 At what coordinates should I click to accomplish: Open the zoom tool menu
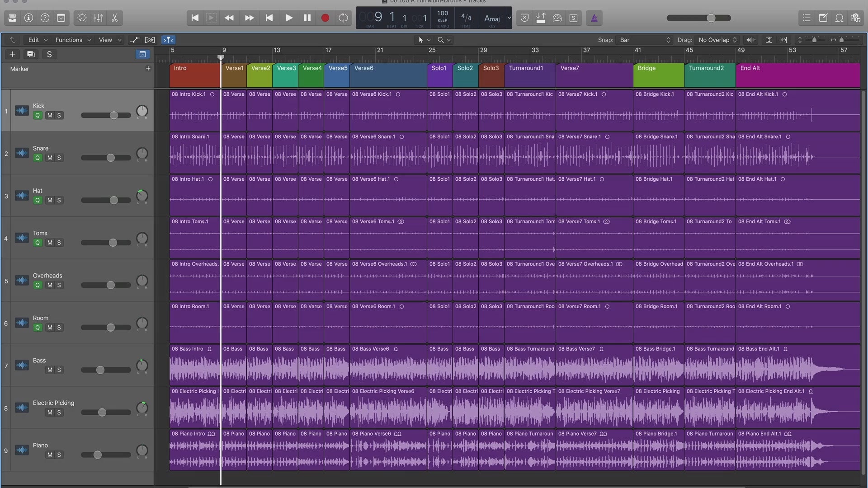443,40
